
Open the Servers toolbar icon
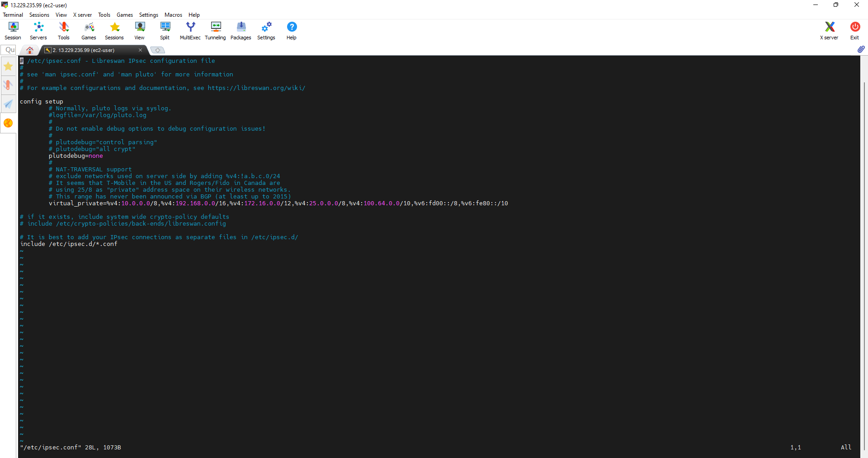click(x=38, y=31)
